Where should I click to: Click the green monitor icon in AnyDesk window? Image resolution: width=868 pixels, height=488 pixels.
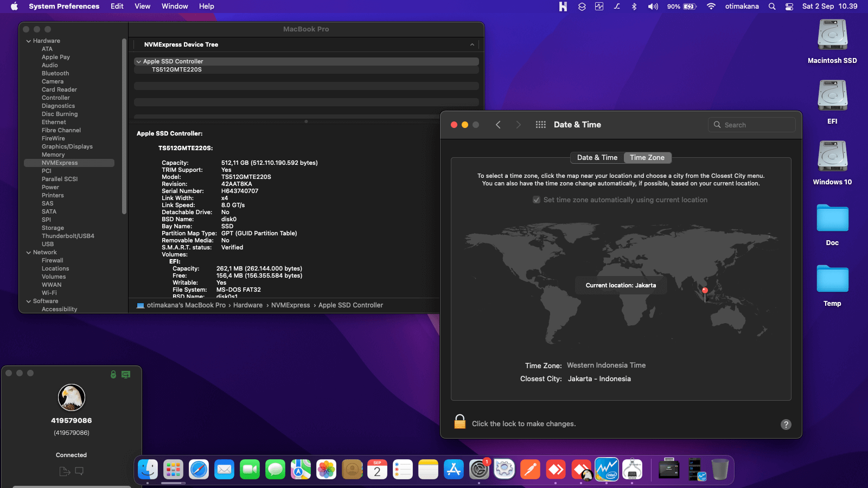[126, 374]
